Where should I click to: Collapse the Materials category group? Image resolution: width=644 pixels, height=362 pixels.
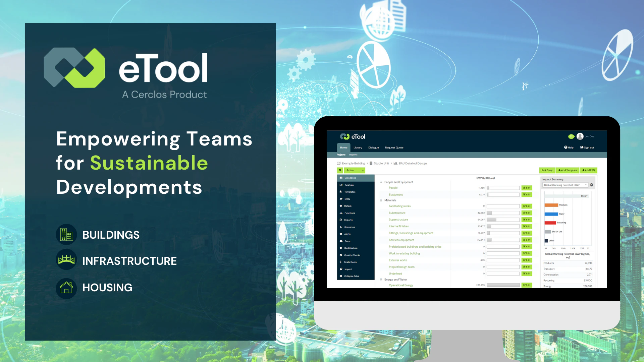pos(381,200)
